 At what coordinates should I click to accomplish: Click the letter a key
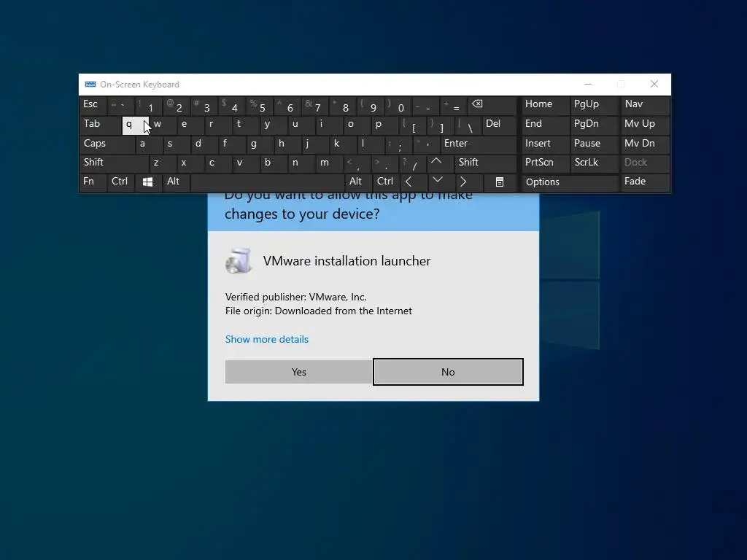point(148,144)
